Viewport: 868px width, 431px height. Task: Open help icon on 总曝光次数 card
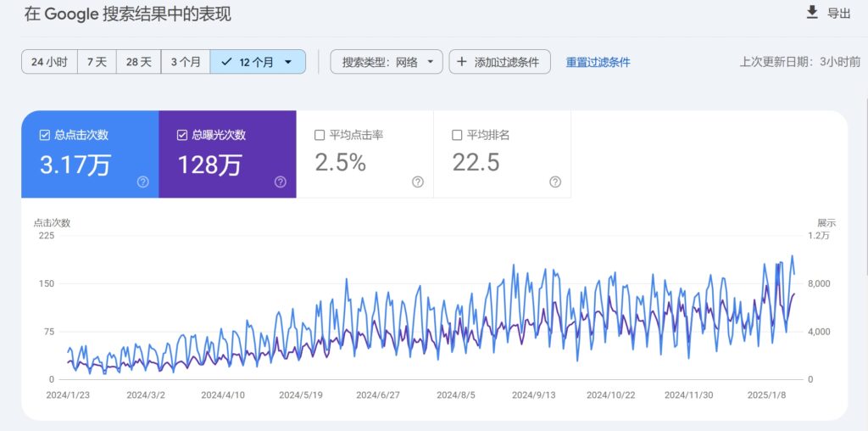coord(281,182)
